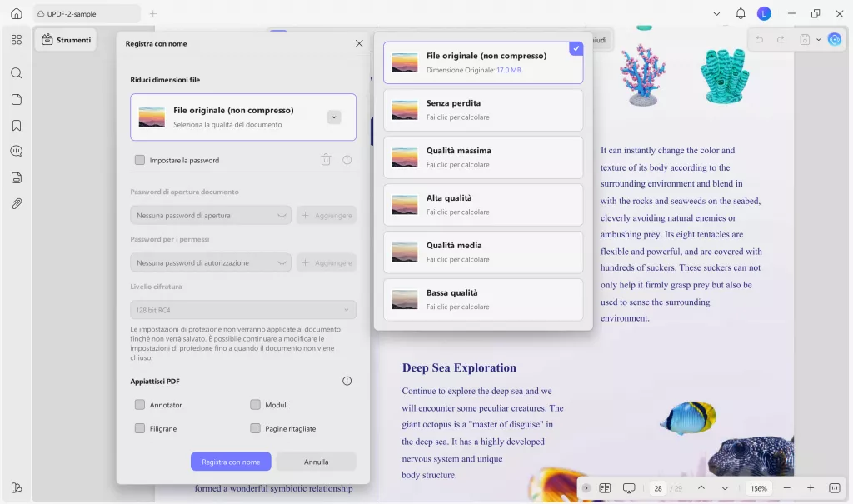Expand the file quality dropdown arrow
The image size is (853, 504).
pos(334,117)
